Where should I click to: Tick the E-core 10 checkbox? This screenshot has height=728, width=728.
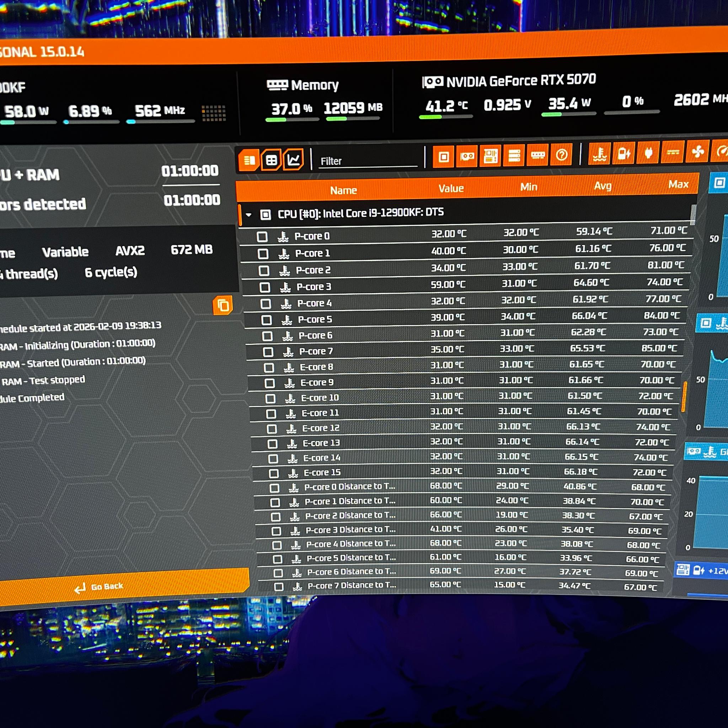pos(270,398)
